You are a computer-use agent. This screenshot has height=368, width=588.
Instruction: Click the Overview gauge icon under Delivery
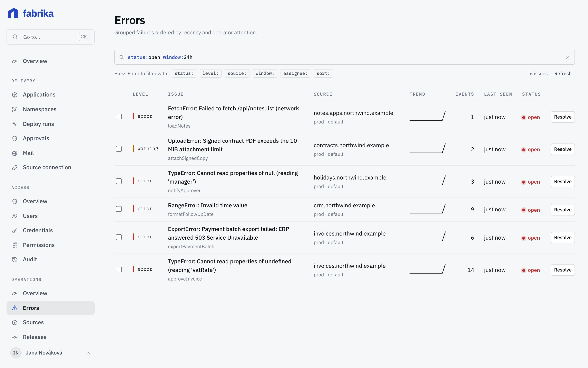pyautogui.click(x=15, y=61)
